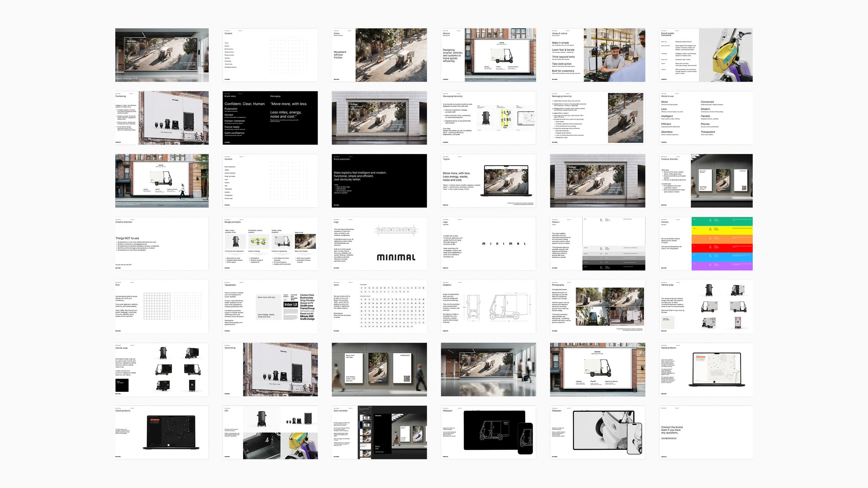Screen dimensions: 868x488
Task: Click 'Calm confidence' on Brand voice slide
Action: coord(234,133)
